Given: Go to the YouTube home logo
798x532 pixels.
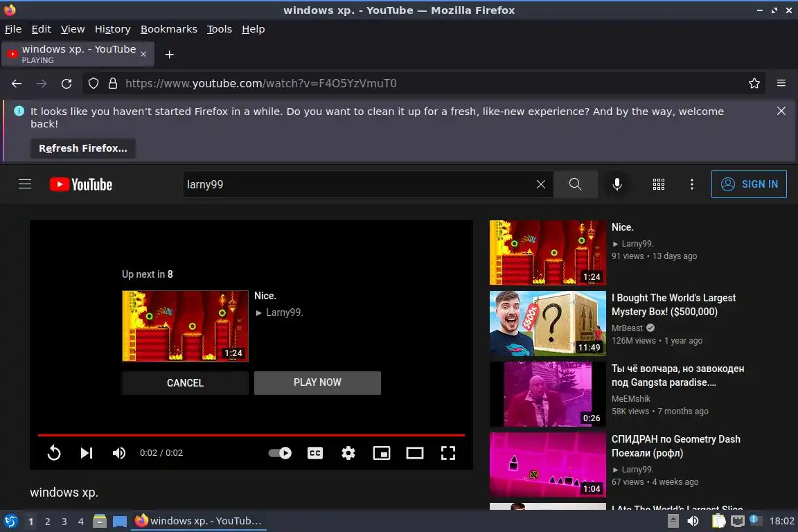Looking at the screenshot, I should click(x=81, y=184).
